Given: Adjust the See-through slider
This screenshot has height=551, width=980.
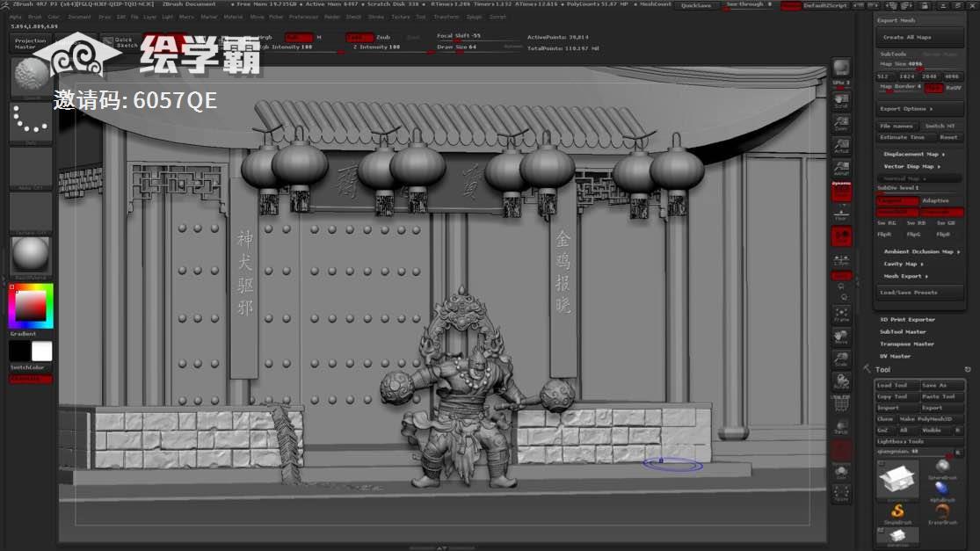Looking at the screenshot, I should [x=749, y=5].
